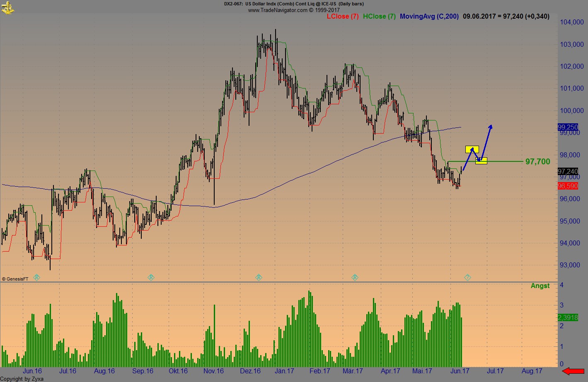The height and width of the screenshot is (382, 588).
Task: Click the R diamond marker below Sep.16
Action: pos(150,277)
